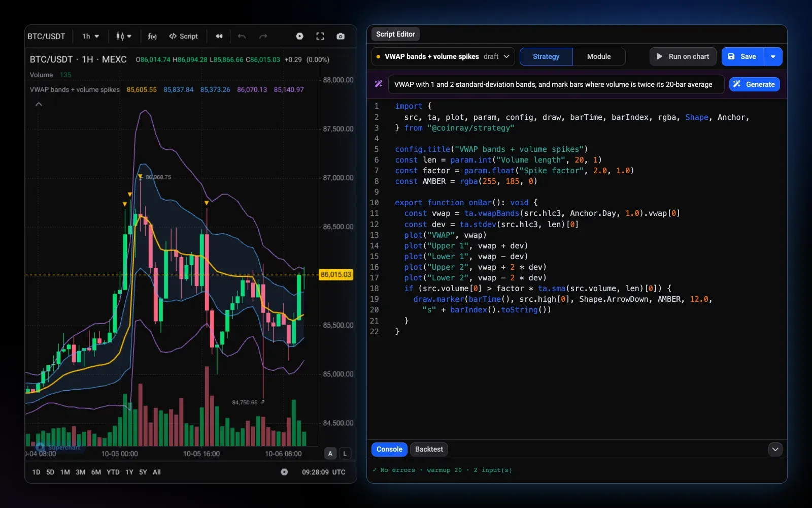The height and width of the screenshot is (508, 812).
Task: Open the Save options dropdown arrow
Action: [x=773, y=56]
